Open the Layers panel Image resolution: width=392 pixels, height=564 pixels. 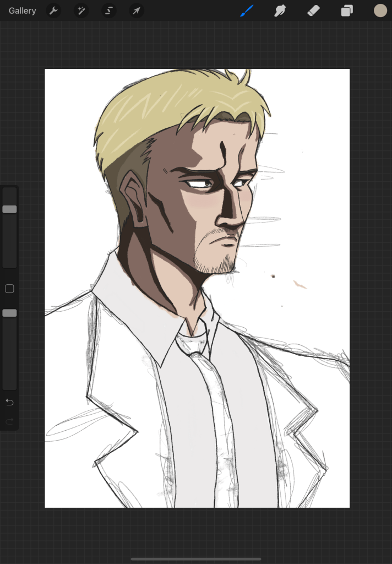tap(347, 11)
